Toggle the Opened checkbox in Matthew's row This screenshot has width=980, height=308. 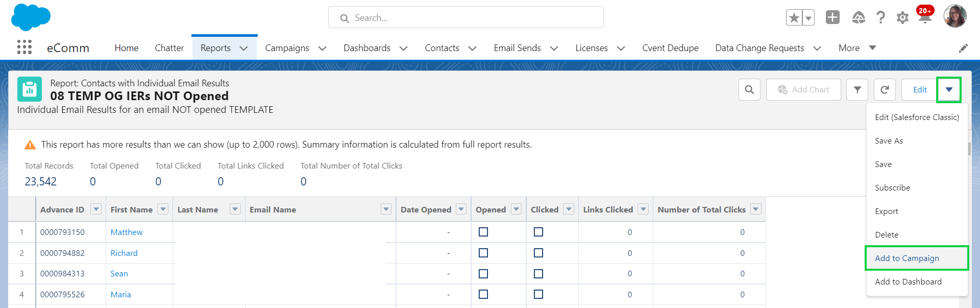click(483, 232)
